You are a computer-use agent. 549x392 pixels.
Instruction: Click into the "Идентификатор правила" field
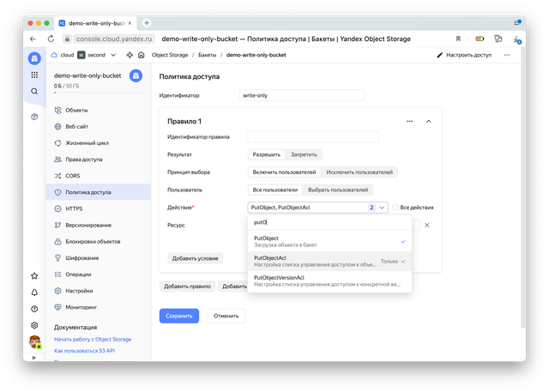[313, 136]
